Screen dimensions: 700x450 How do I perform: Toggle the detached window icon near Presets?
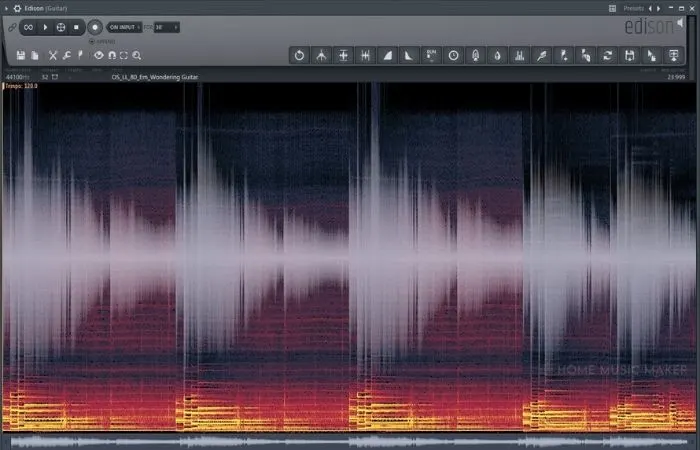[x=612, y=8]
